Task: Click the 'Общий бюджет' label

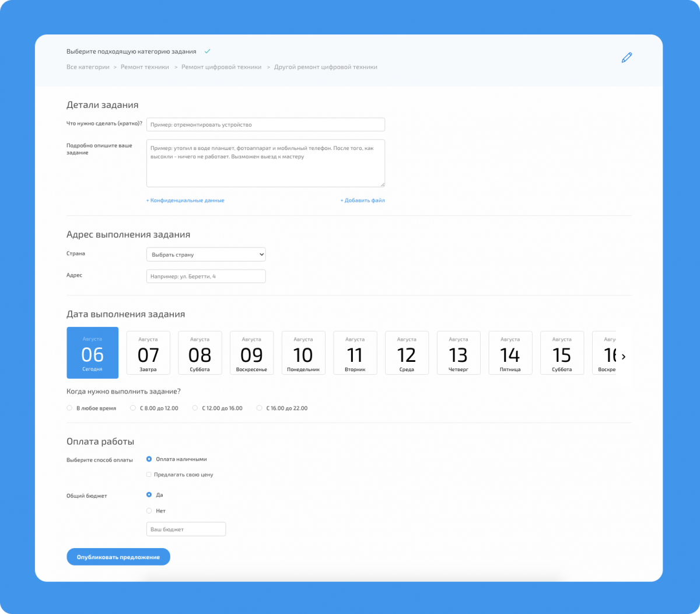Action: pos(87,496)
